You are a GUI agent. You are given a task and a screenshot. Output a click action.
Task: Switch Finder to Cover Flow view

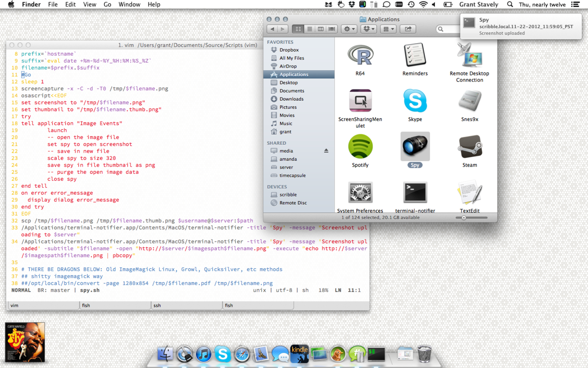point(332,29)
